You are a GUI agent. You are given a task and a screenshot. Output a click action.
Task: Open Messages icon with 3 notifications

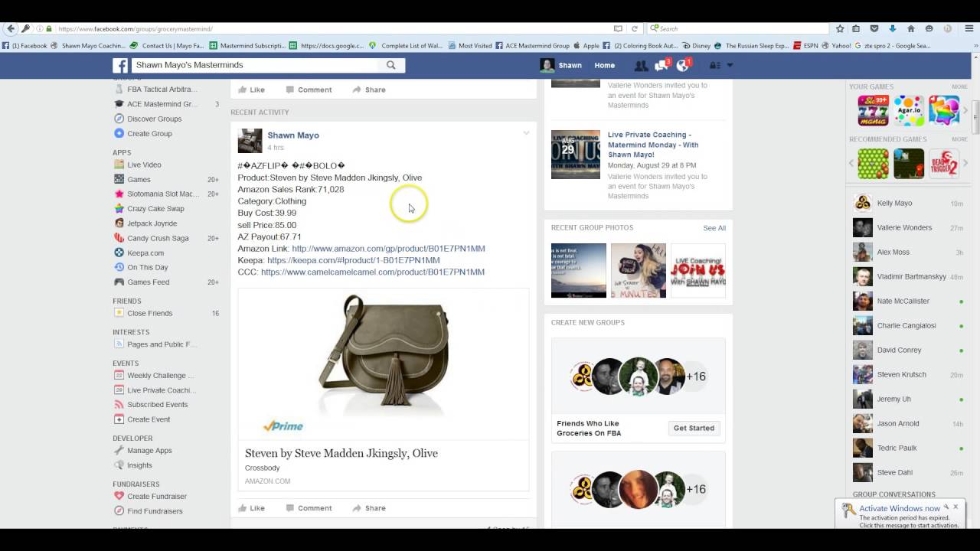click(x=661, y=66)
